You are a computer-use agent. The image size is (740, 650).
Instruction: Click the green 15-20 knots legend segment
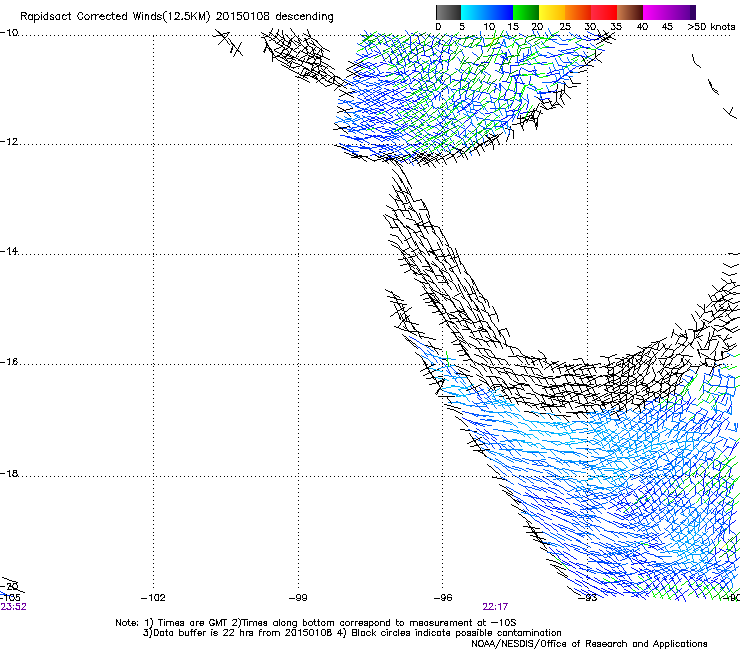[x=526, y=12]
